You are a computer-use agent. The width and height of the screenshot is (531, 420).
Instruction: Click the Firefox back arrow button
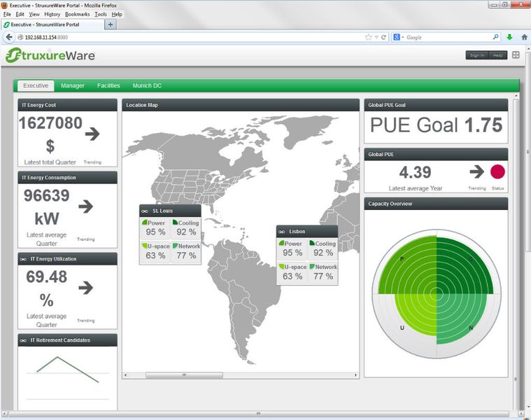[9, 37]
